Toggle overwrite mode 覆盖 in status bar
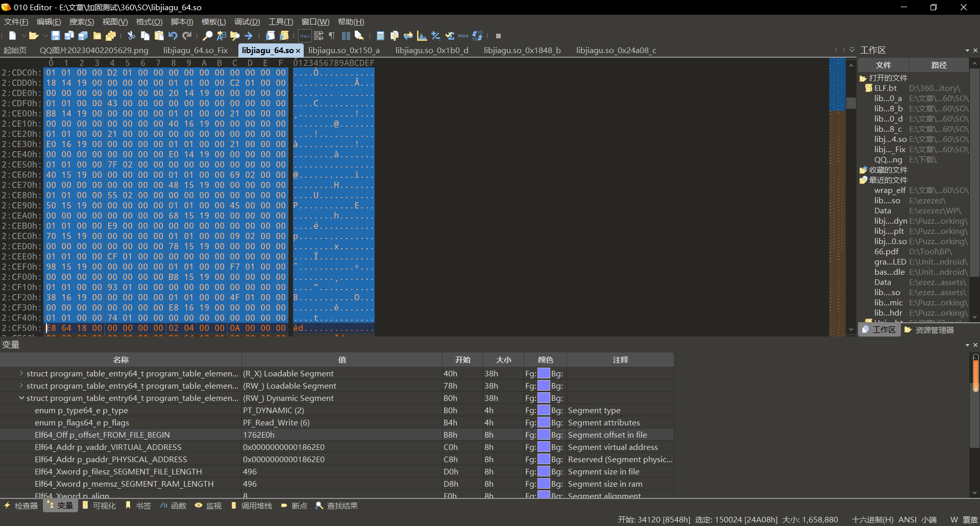980x526 pixels. (970, 520)
